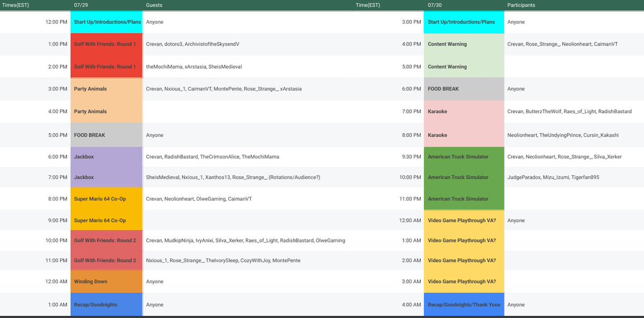Select "Anyone" in the 5:00 PM FOOD BREAK row
This screenshot has width=644, height=318.
pyautogui.click(x=155, y=135)
